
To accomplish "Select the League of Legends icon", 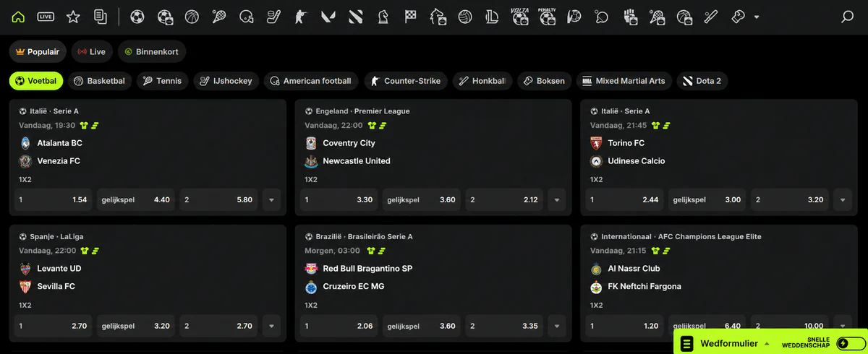I will [x=493, y=17].
